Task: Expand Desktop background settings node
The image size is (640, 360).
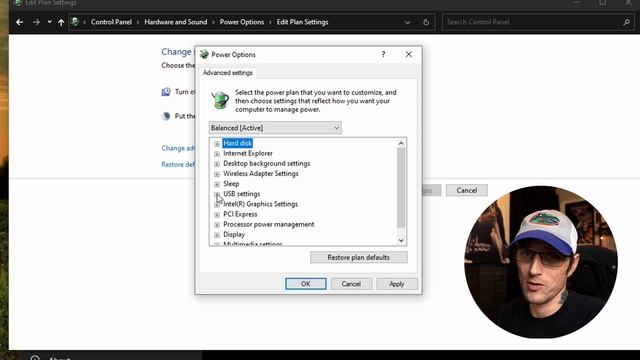Action: coord(217,164)
